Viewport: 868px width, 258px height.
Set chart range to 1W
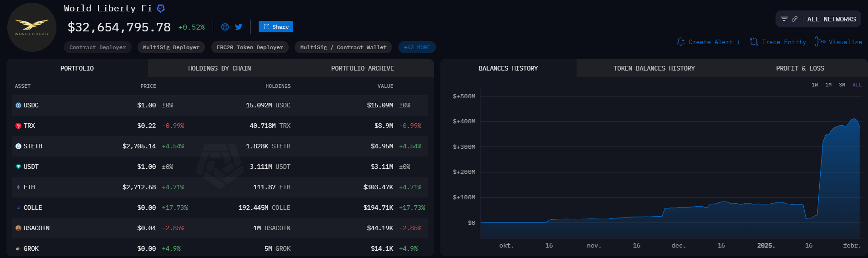tap(815, 85)
